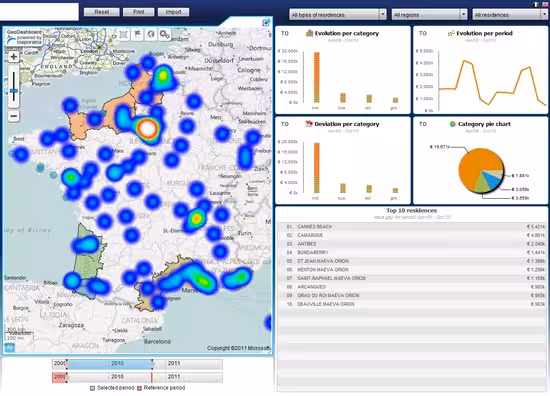Switch language via French flag icon

coord(536,4)
